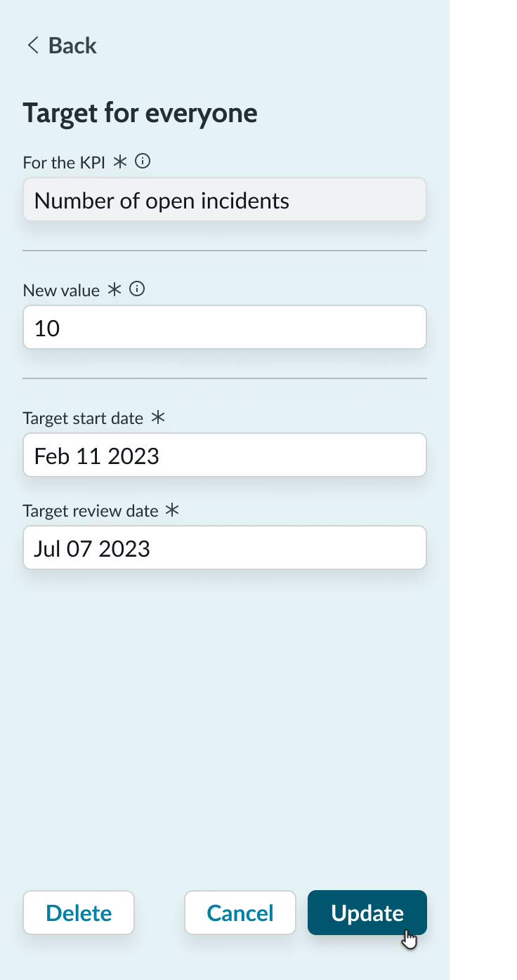Click the back chevron arrow icon
This screenshot has width=517, height=980.
32,45
